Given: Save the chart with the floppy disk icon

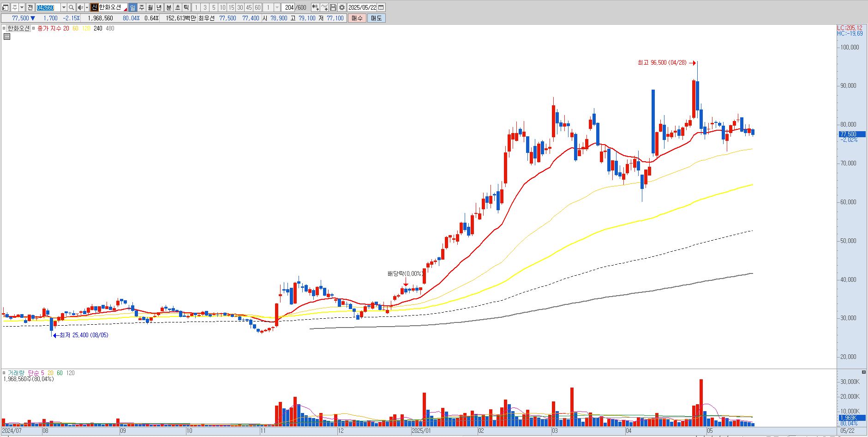Looking at the screenshot, I should point(333,7).
